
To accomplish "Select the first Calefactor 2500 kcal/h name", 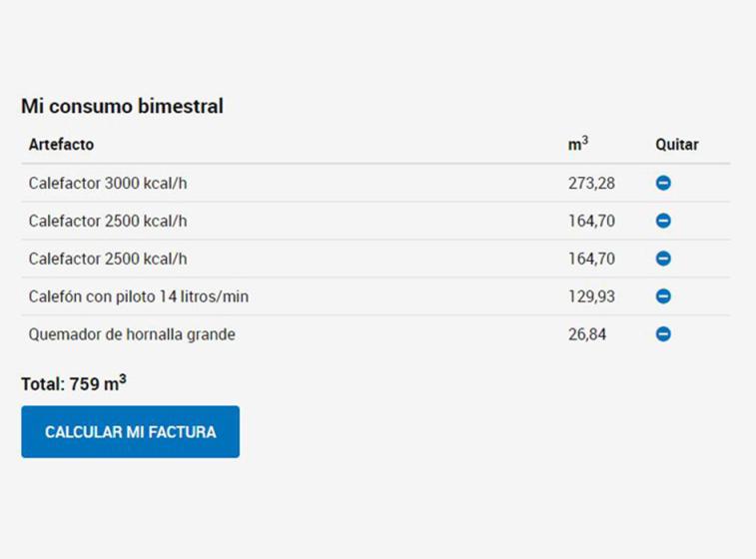I will (x=108, y=221).
